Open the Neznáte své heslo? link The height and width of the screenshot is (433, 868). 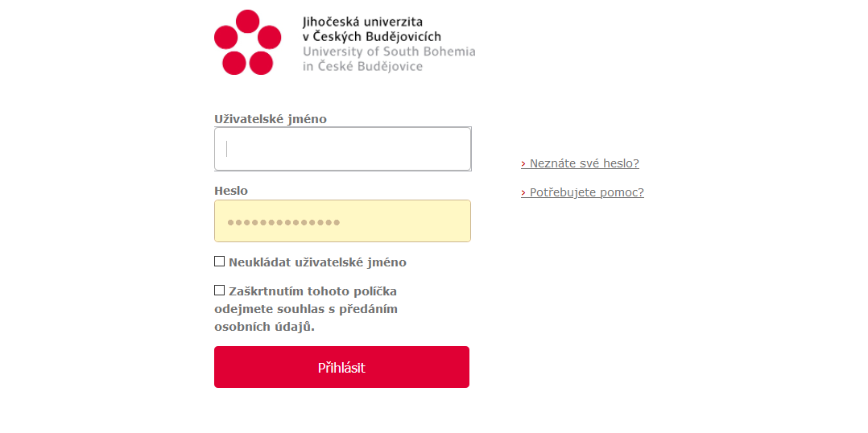point(584,163)
